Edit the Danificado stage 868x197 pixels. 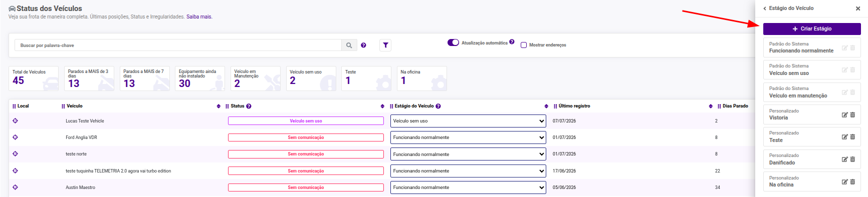pos(844,159)
